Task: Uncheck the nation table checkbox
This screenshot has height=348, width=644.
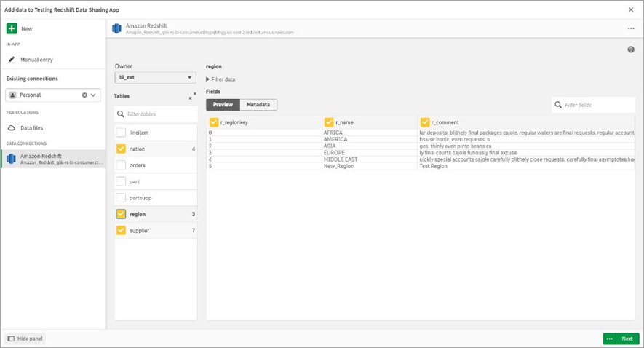Action: pyautogui.click(x=121, y=149)
